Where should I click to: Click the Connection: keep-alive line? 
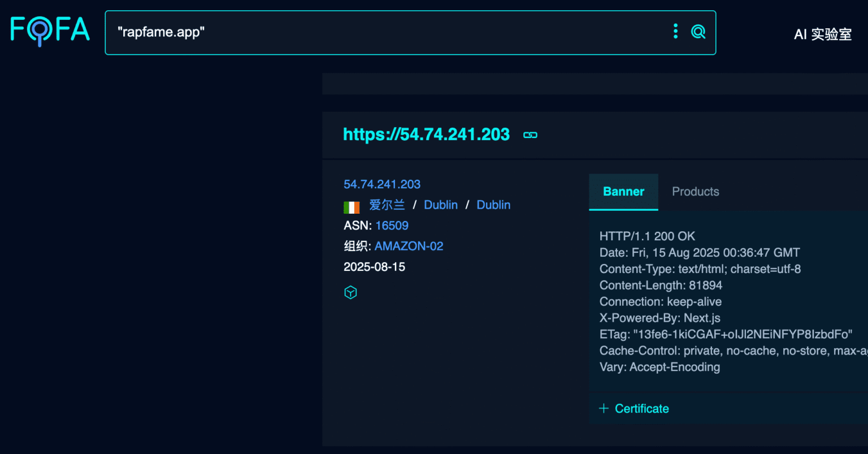661,302
